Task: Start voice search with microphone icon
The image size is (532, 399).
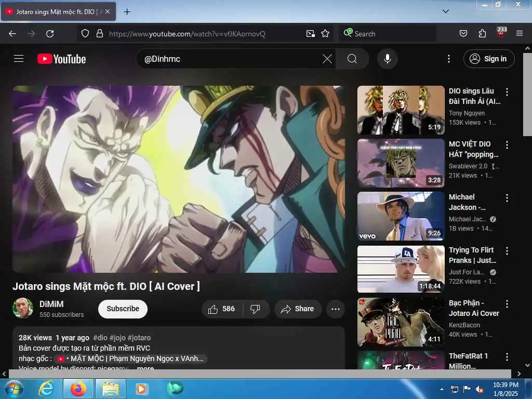Action: (387, 59)
